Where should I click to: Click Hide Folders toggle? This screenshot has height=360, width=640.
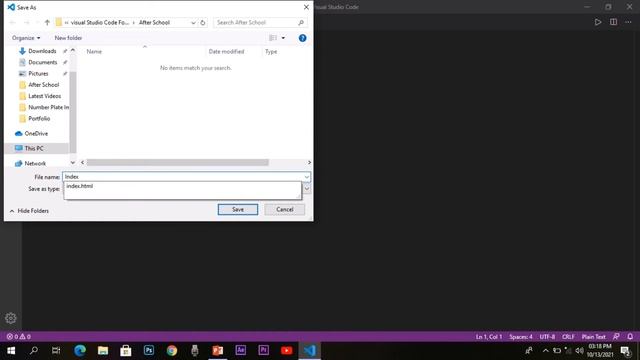[29, 211]
